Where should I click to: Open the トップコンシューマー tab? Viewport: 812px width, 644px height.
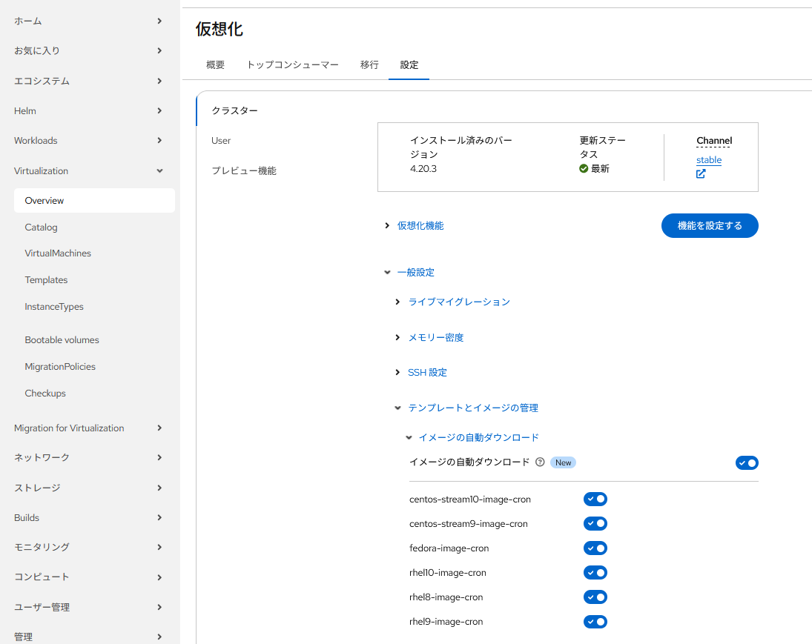pos(292,65)
